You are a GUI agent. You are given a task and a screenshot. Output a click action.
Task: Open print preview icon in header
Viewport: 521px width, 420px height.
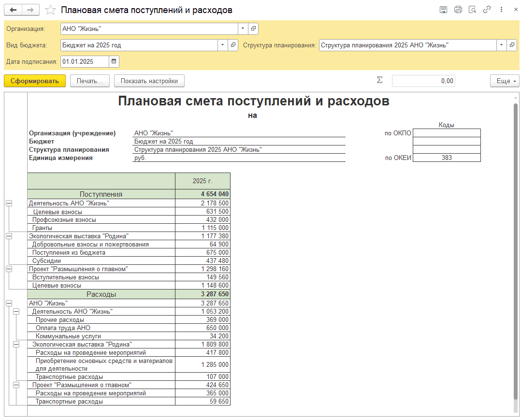[473, 10]
